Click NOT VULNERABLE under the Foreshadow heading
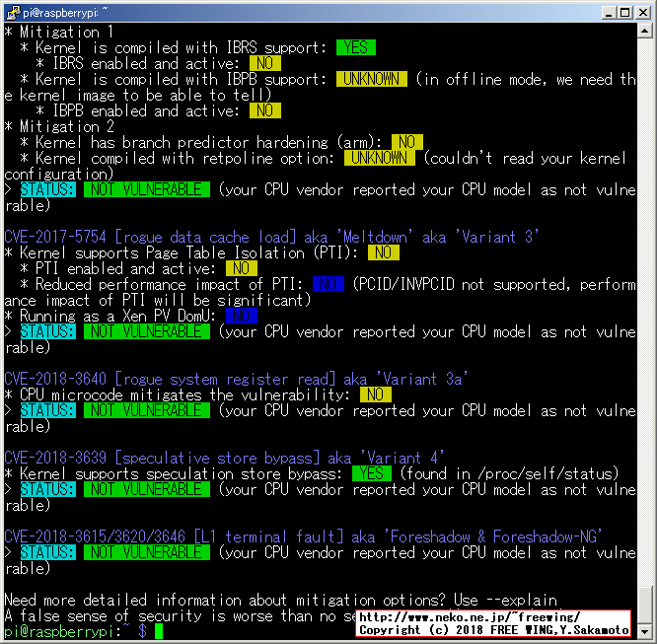This screenshot has height=644, width=657. (x=147, y=552)
